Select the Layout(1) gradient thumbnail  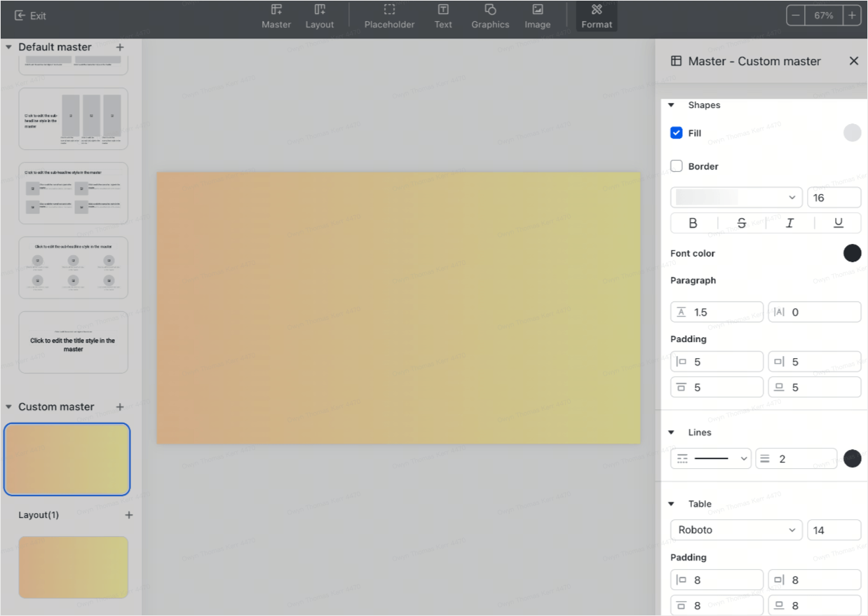tap(74, 567)
